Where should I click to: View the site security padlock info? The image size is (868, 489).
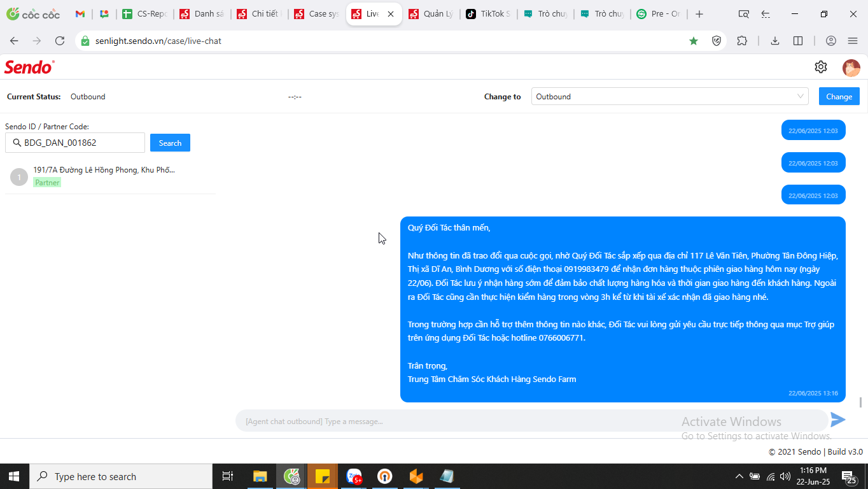pos(85,41)
